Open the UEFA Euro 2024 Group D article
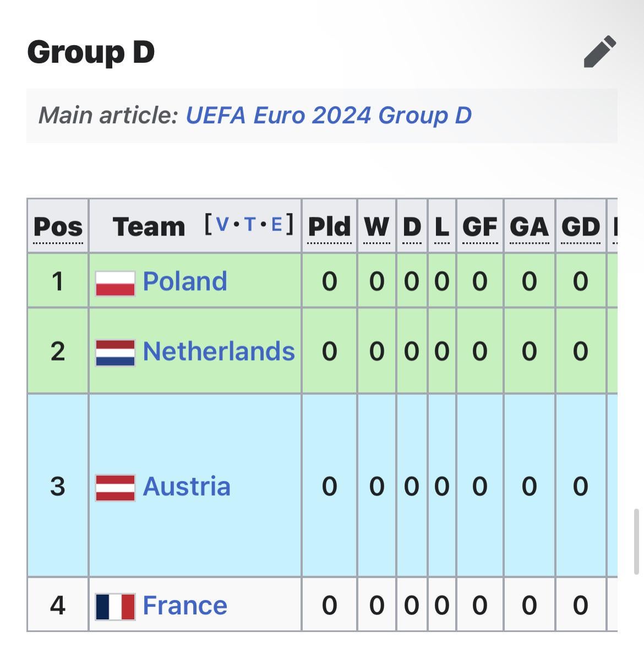 point(329,116)
